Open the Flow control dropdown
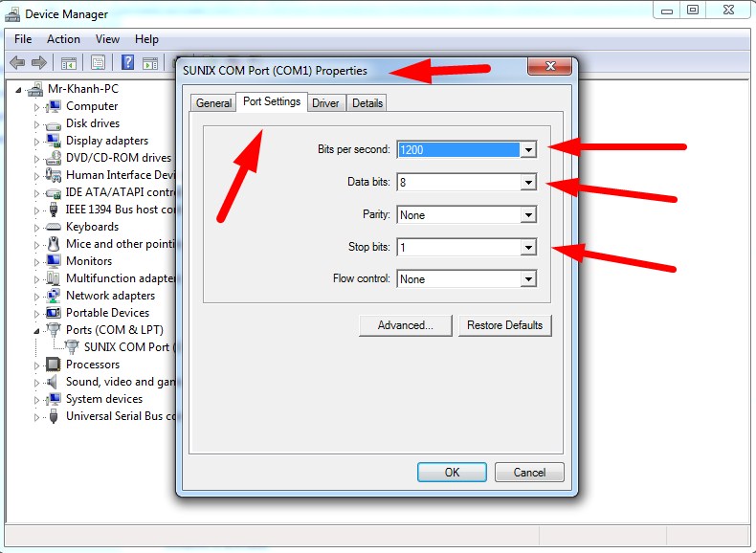Screen dimensions: 756x553 pyautogui.click(x=528, y=278)
